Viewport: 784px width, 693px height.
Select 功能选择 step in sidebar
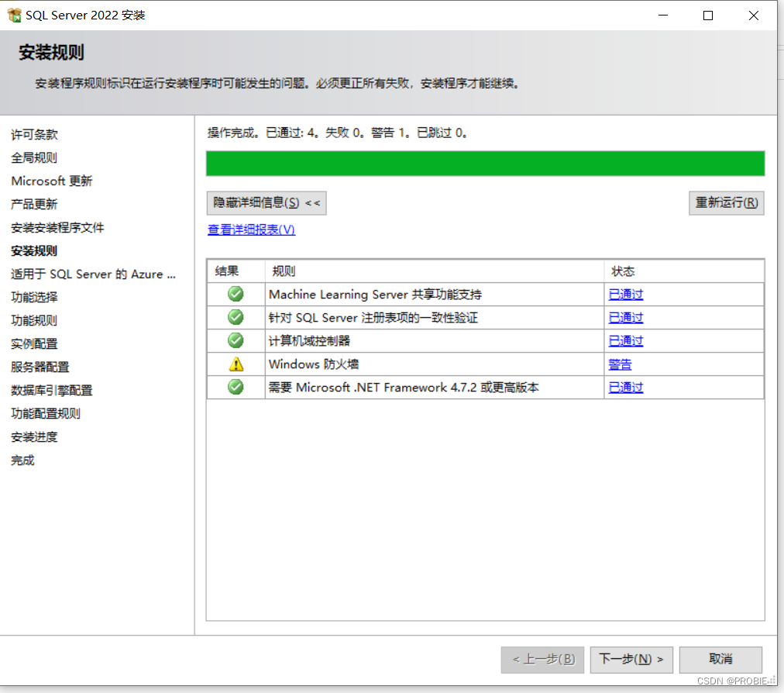click(34, 297)
